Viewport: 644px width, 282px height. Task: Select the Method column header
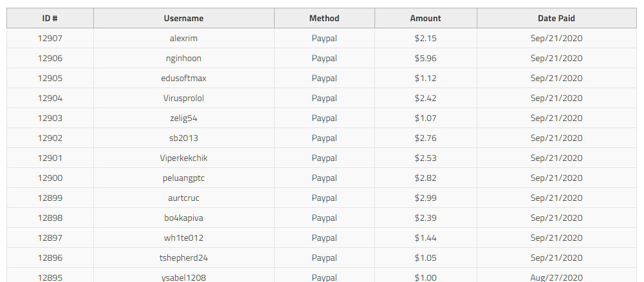[324, 18]
